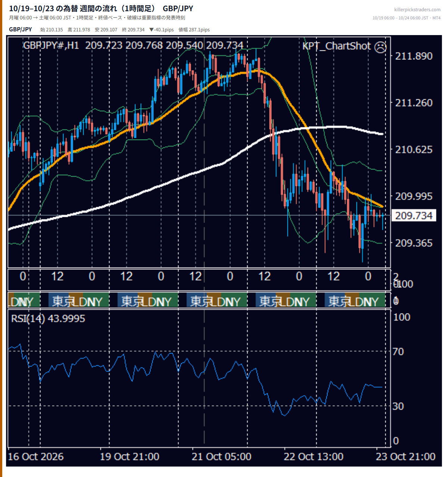Select the current price label 209.734 on axis
The width and height of the screenshot is (448, 477).
pyautogui.click(x=414, y=215)
